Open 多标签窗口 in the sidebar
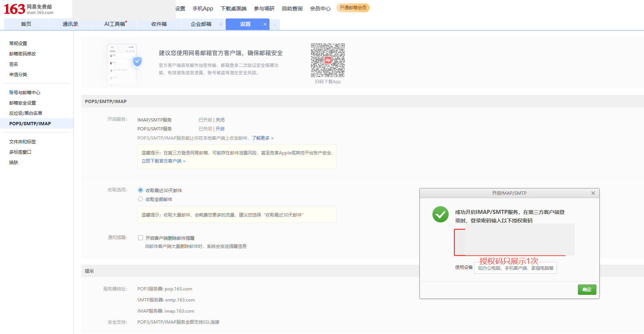 point(20,152)
